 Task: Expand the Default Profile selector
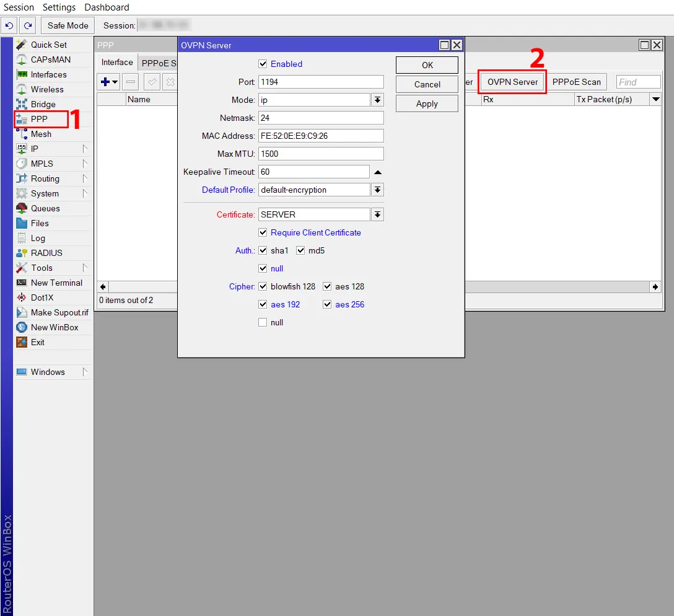click(x=377, y=190)
